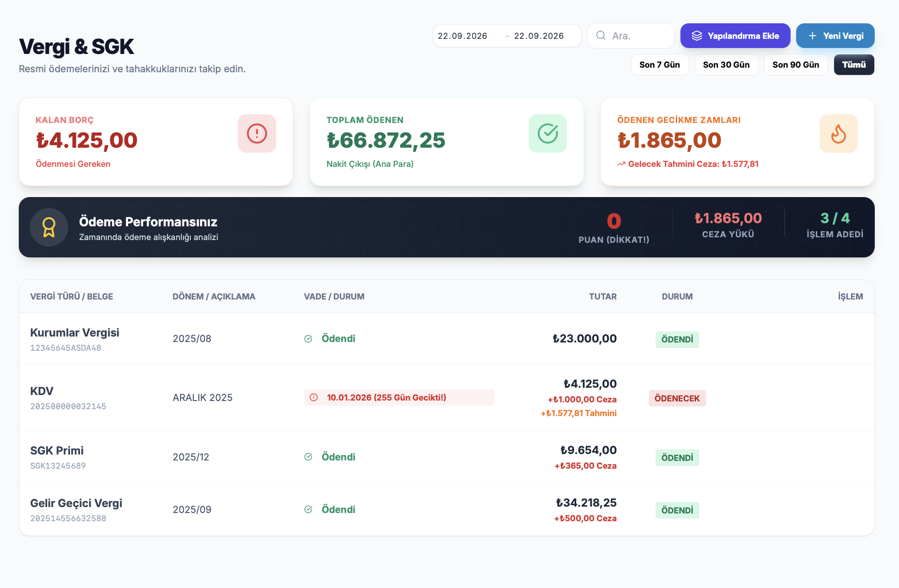Click document number 12345645ASDA48
This screenshot has width=899, height=588.
[65, 348]
